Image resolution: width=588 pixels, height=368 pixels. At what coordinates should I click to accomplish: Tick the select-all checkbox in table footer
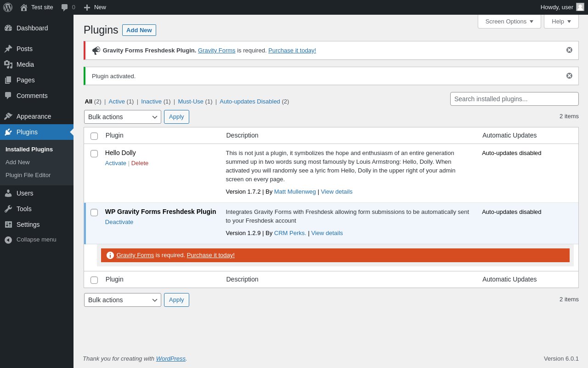click(94, 280)
